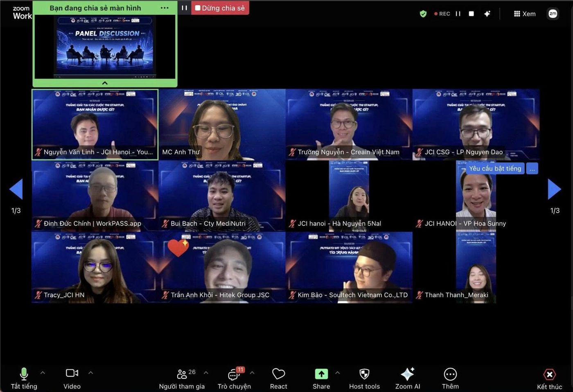
Task: Click the zm profile avatar icon
Action: click(x=553, y=14)
